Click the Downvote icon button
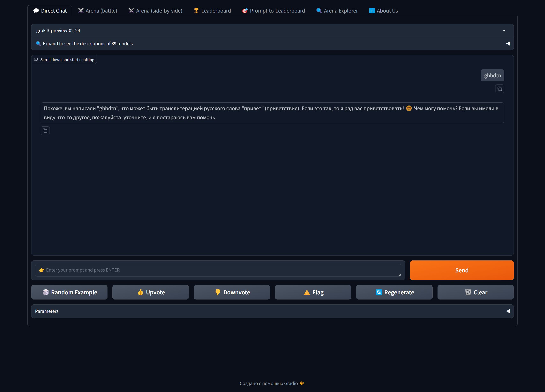545x392 pixels. pyautogui.click(x=232, y=292)
